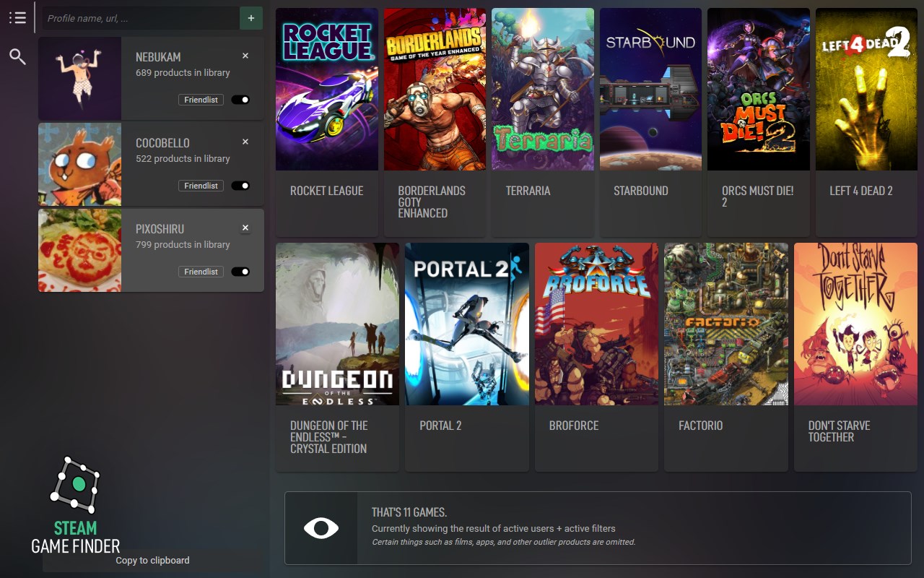Open the list menu icon
Viewport: 924px width, 578px height.
(x=17, y=18)
